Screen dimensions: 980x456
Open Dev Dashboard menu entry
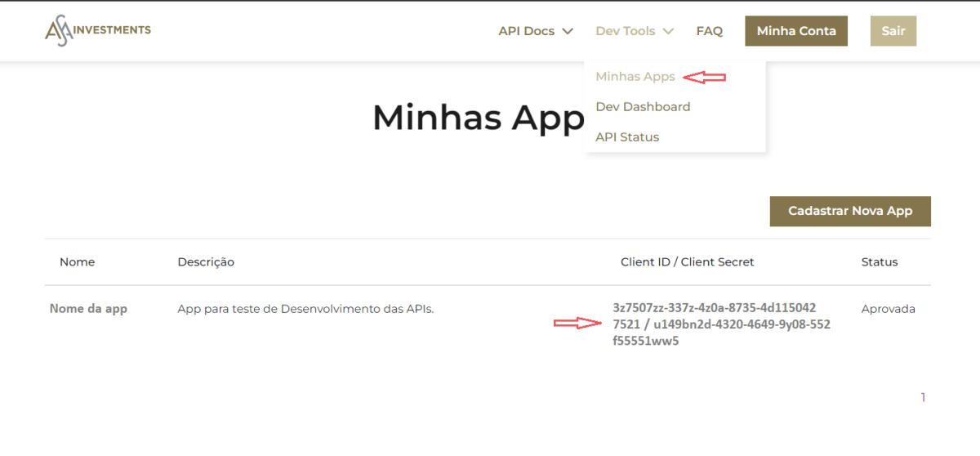643,107
